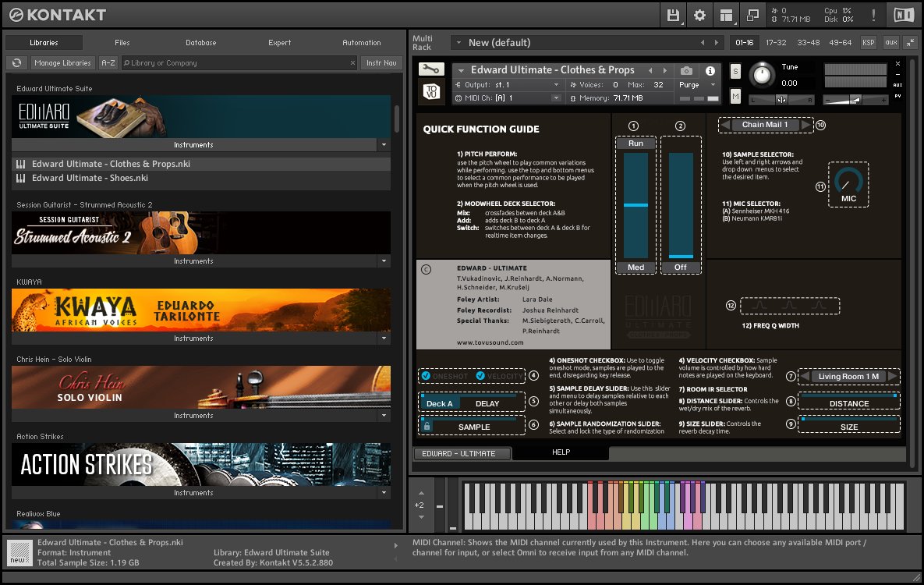Screen dimensions: 924x585
Task: Click the Manage Libraries button
Action: click(x=62, y=63)
